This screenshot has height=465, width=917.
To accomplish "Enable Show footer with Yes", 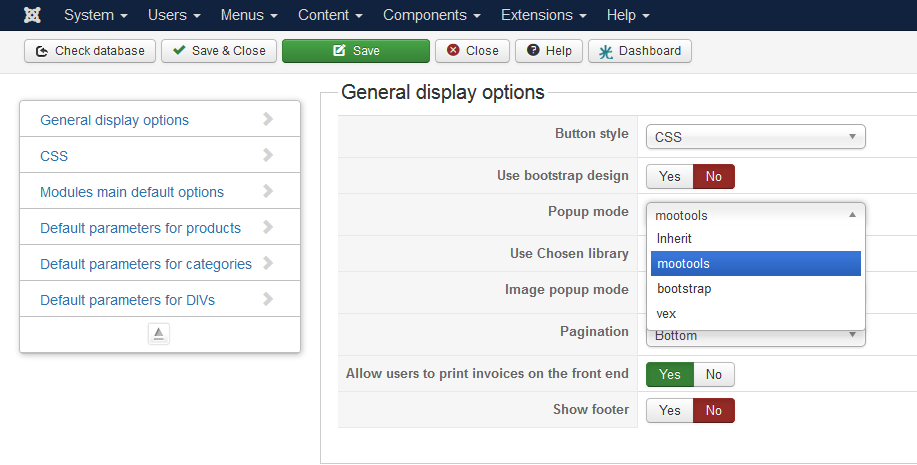I will (x=670, y=411).
